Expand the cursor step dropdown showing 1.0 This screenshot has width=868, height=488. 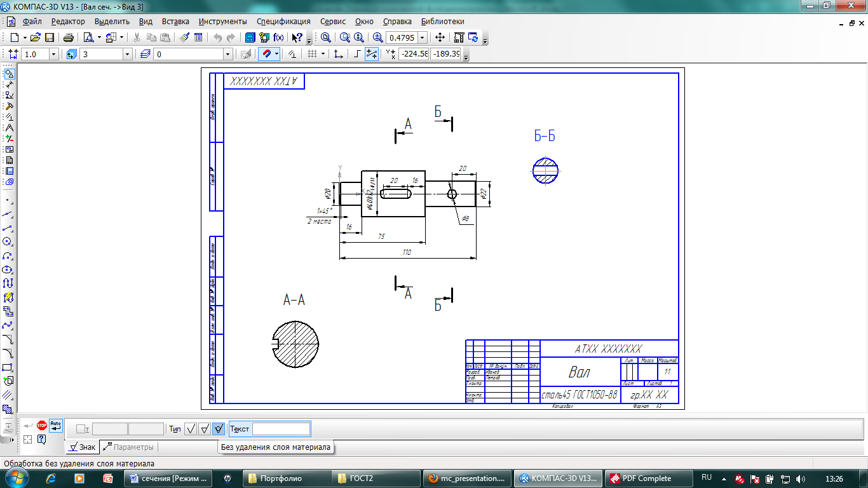pyautogui.click(x=53, y=54)
